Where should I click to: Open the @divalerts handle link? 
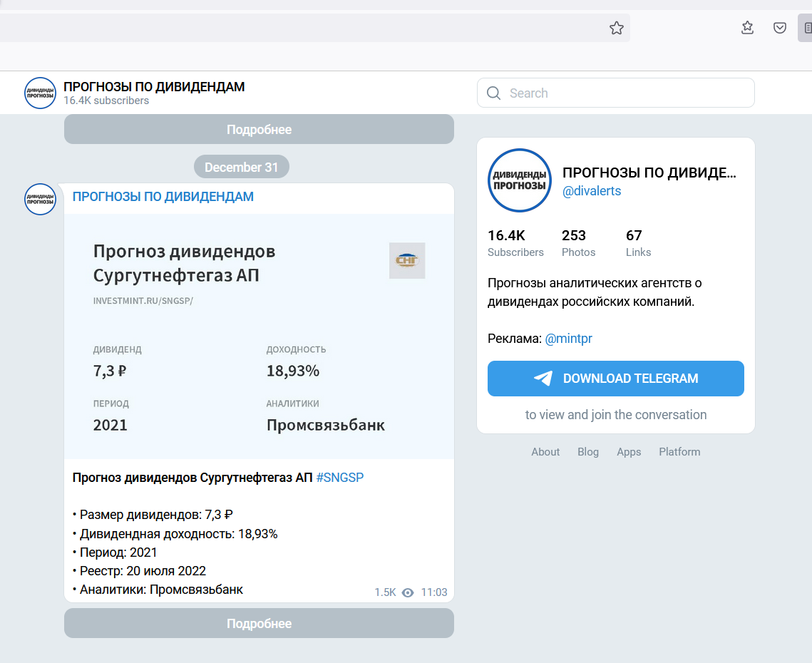pyautogui.click(x=592, y=190)
